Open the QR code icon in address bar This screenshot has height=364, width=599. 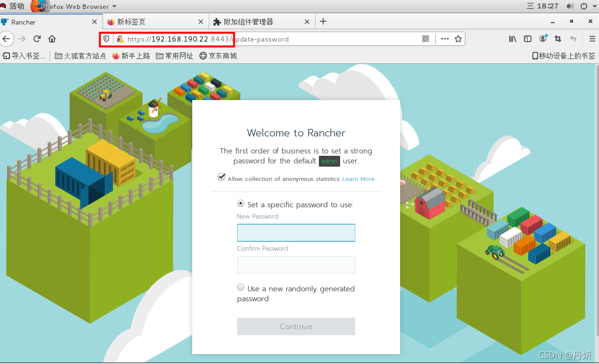point(426,39)
